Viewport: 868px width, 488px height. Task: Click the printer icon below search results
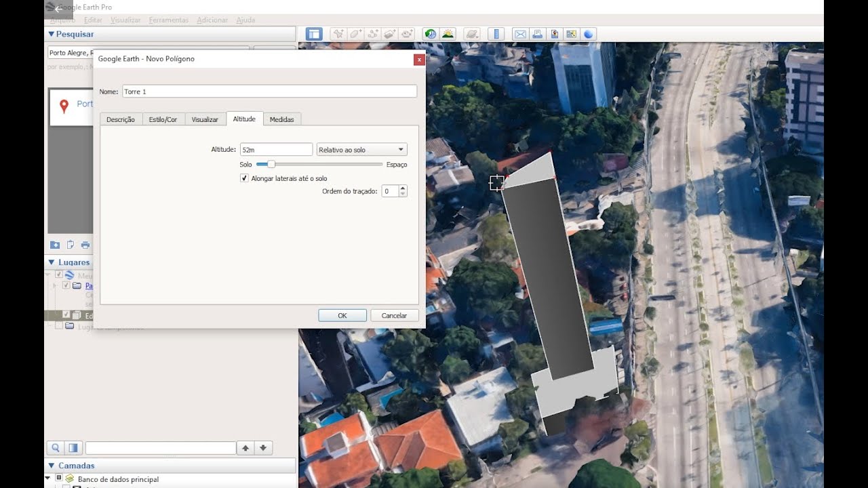pyautogui.click(x=85, y=245)
